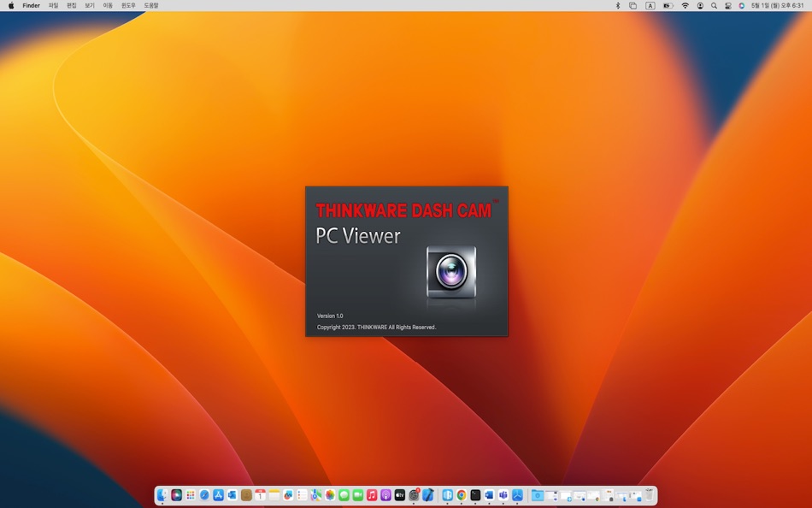Click the Copyright 2023 THINKWARE notice
This screenshot has width=812, height=508.
376,327
